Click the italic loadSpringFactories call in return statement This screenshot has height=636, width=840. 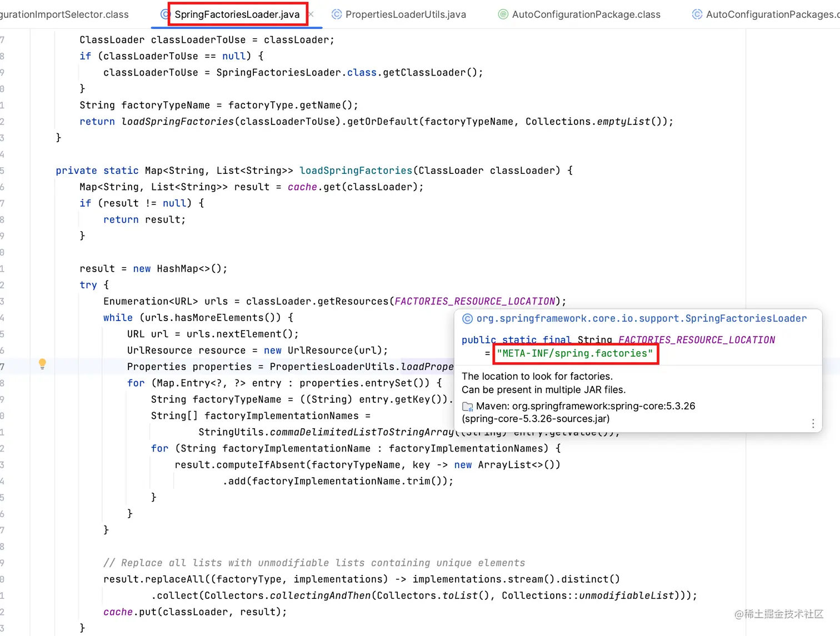pos(178,122)
